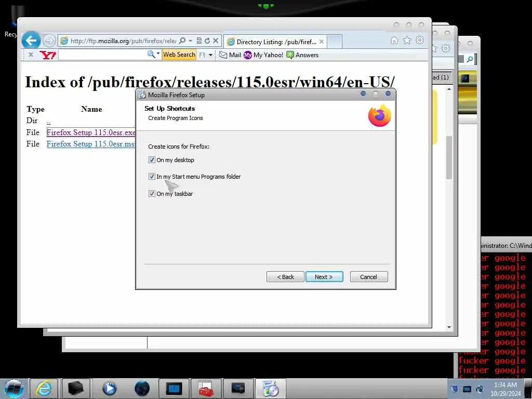Uncheck the On my taskbar checkbox
Image resolution: width=532 pixels, height=399 pixels.
pos(152,193)
